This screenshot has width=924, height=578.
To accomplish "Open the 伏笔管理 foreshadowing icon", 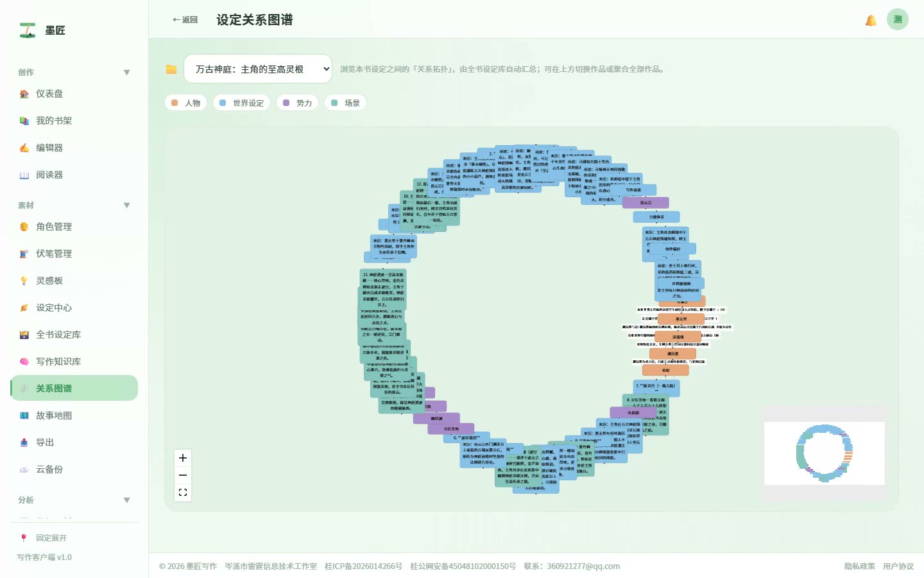I will [24, 254].
